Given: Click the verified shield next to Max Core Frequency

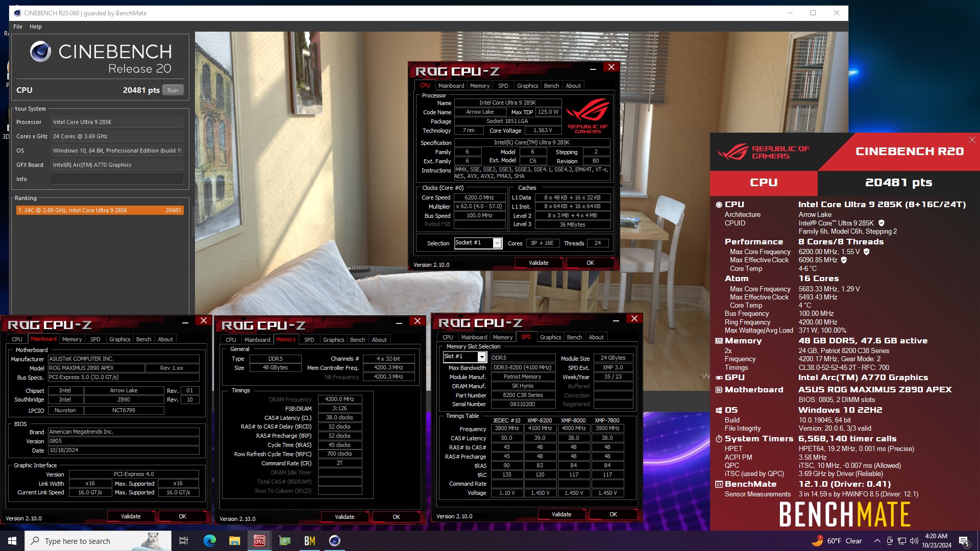Looking at the screenshot, I should coord(867,252).
